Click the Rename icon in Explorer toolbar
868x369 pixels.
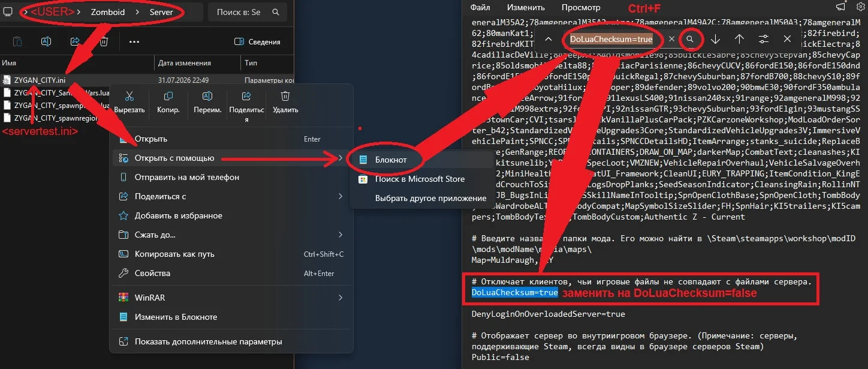(46, 41)
